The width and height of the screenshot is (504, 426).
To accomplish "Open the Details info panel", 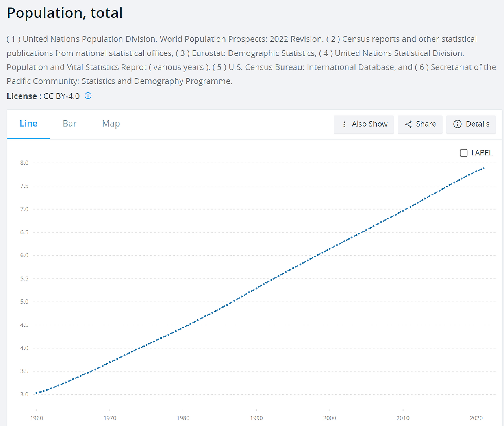I will click(x=471, y=124).
